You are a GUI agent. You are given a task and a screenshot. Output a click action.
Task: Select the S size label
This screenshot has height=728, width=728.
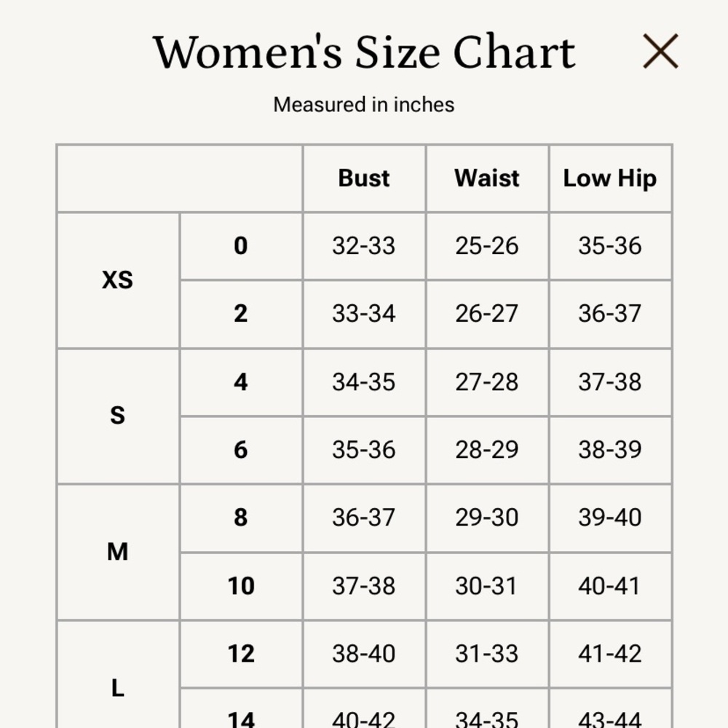point(117,415)
